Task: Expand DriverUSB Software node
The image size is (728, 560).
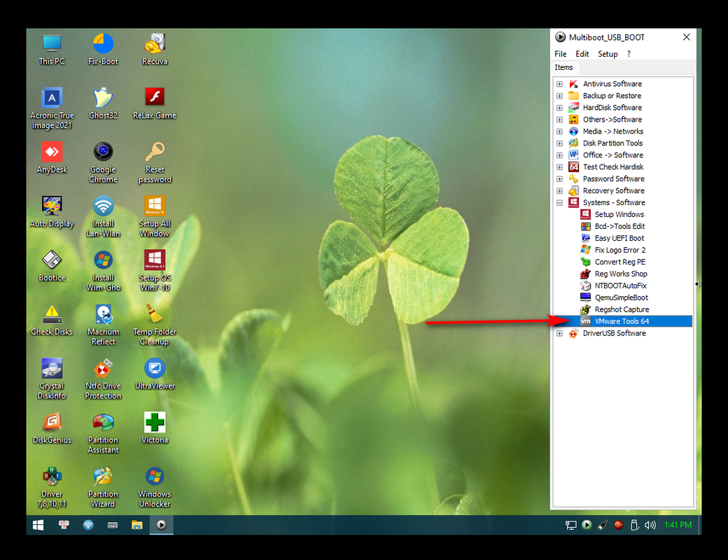Action: coord(559,333)
